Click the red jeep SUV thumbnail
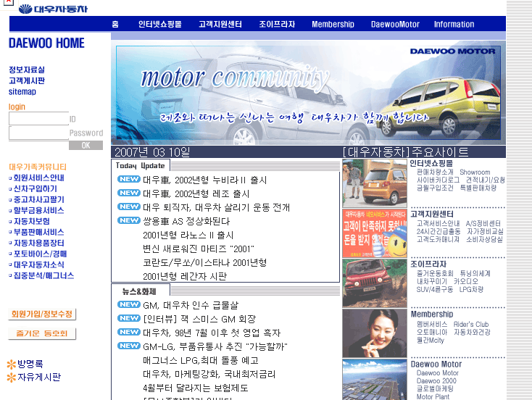 [x=375, y=283]
